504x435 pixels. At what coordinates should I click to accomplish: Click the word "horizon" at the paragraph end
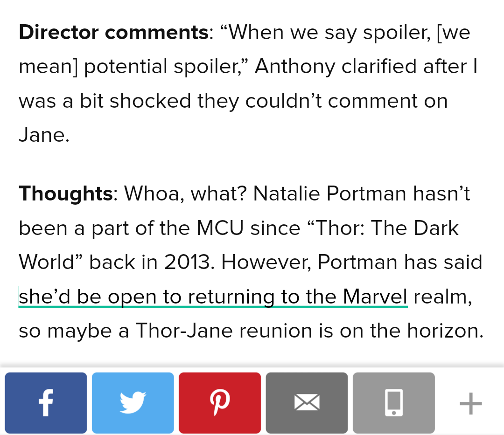444,331
